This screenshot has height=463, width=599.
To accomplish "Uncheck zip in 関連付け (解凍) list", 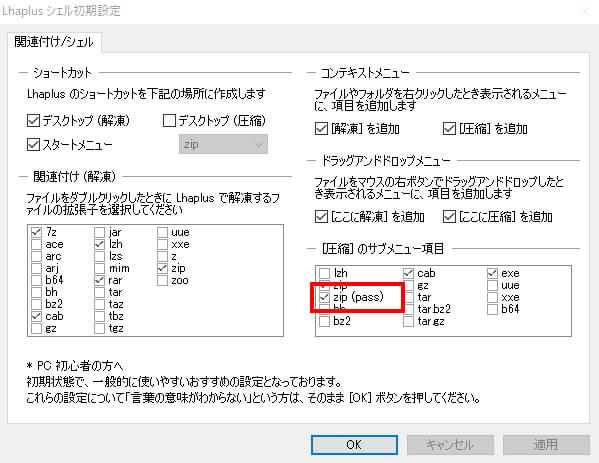I will coord(162,268).
